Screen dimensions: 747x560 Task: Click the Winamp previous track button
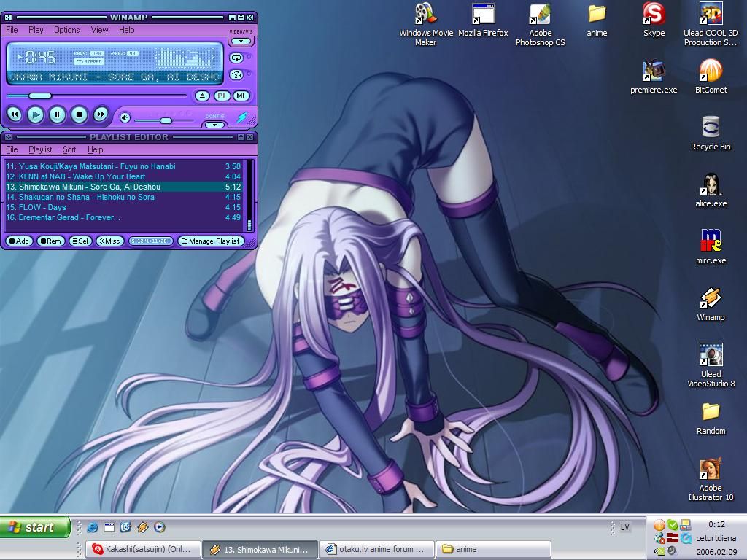(15, 114)
